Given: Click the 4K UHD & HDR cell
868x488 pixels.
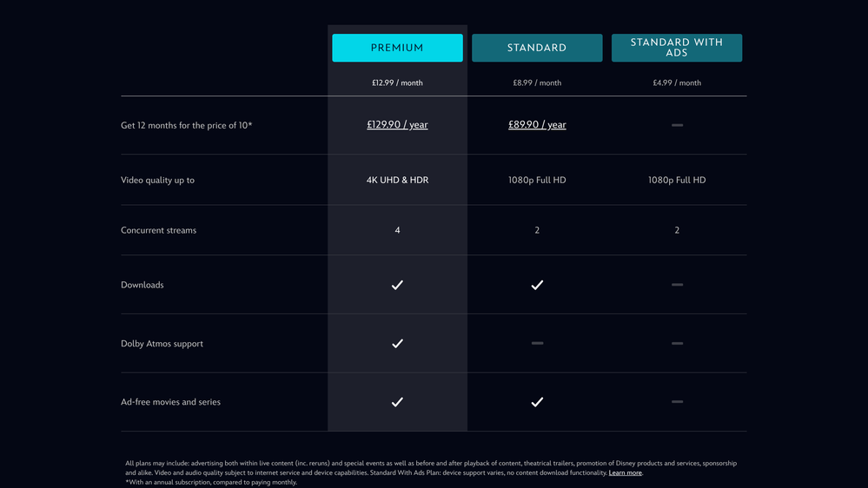Looking at the screenshot, I should (397, 181).
